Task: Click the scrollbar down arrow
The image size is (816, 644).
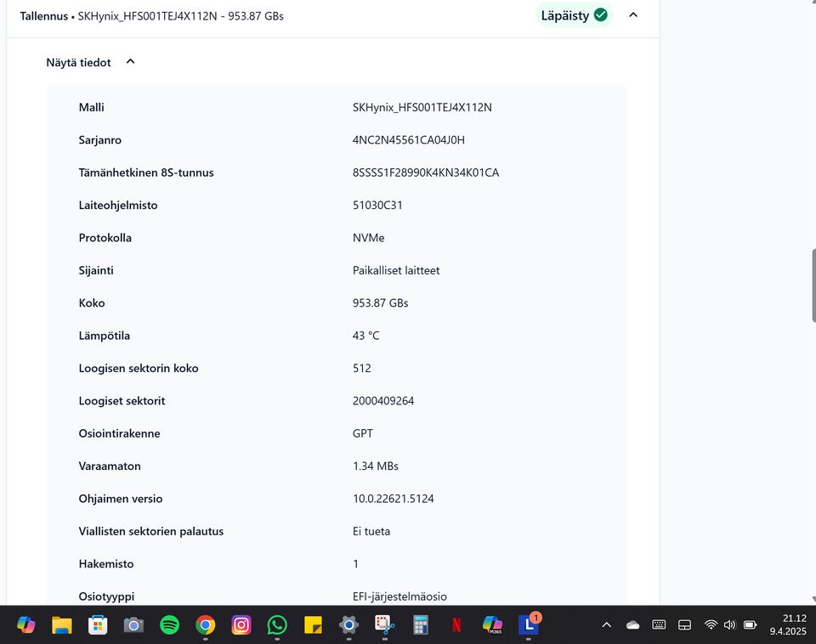Action: click(813, 599)
